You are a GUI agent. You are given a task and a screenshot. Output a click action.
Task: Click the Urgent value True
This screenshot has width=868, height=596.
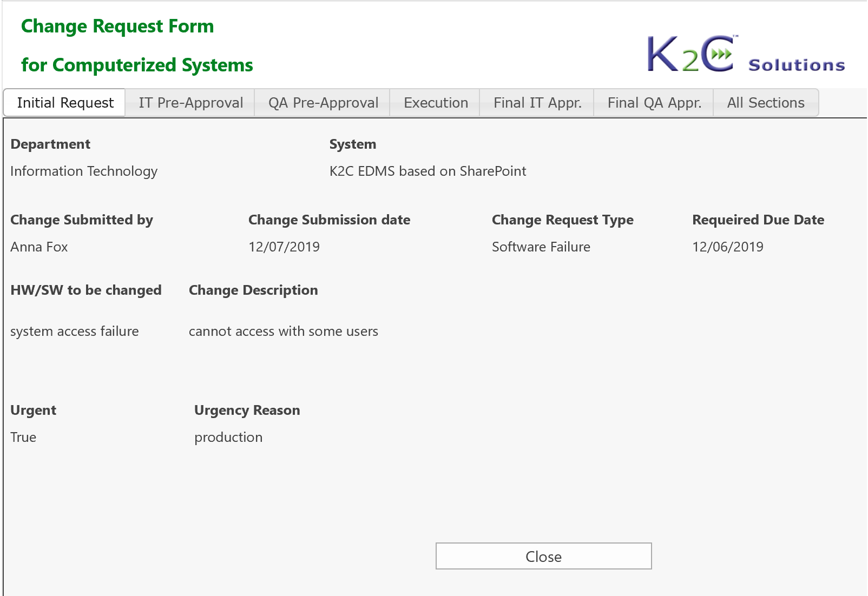tap(23, 438)
